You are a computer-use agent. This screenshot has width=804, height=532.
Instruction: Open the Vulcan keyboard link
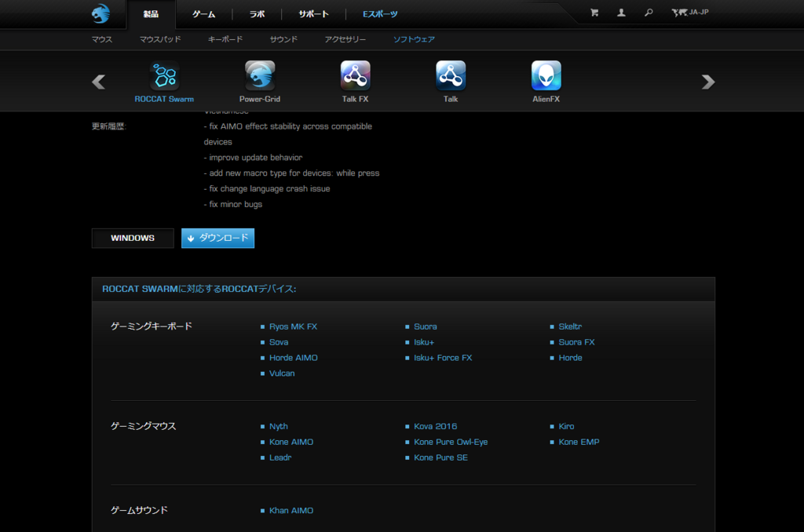coord(282,373)
